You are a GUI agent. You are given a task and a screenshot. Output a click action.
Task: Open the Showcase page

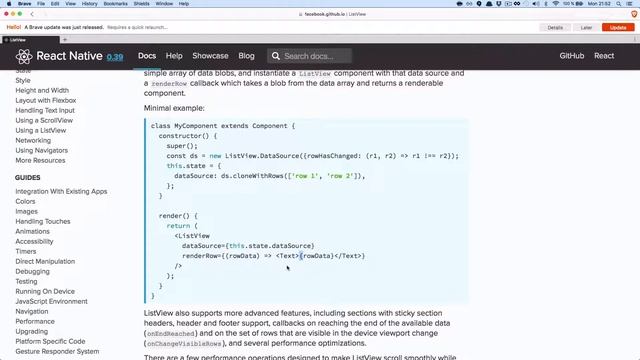210,56
